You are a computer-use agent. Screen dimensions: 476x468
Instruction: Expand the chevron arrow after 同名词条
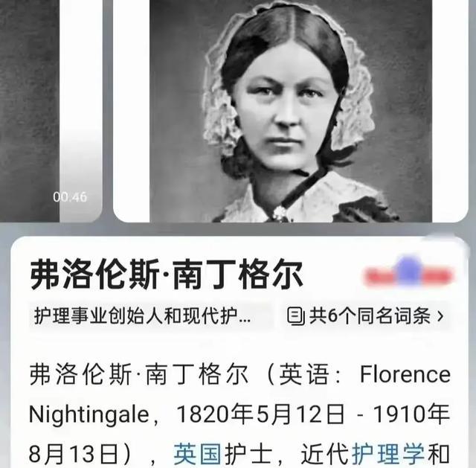coord(440,316)
